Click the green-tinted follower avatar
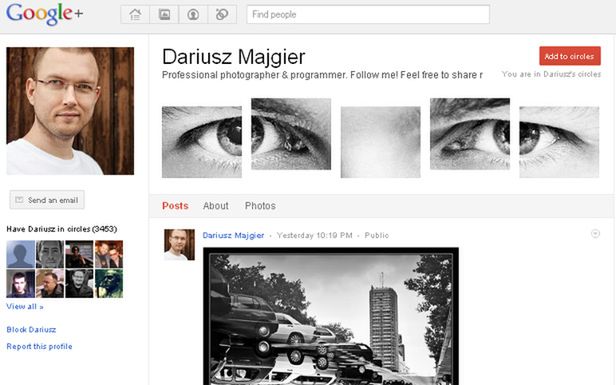The width and height of the screenshot is (616, 385). pyautogui.click(x=109, y=284)
